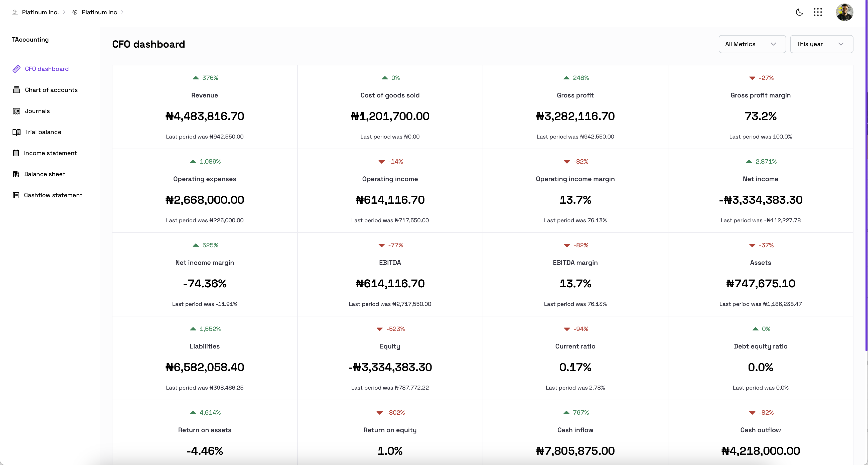Click the Income statement sidebar icon
Image resolution: width=868 pixels, height=465 pixels.
point(16,153)
